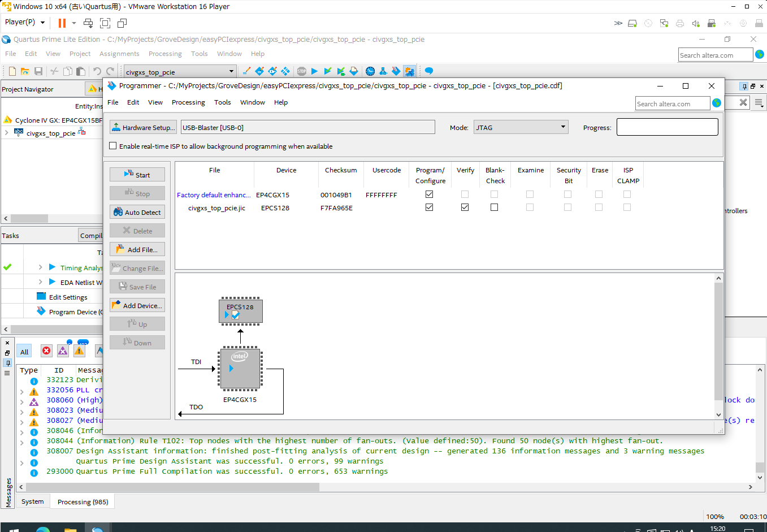The image size is (767, 532).
Task: Open the Platform Designer icon in Quartus toolbar
Action: pyautogui.click(x=409, y=71)
